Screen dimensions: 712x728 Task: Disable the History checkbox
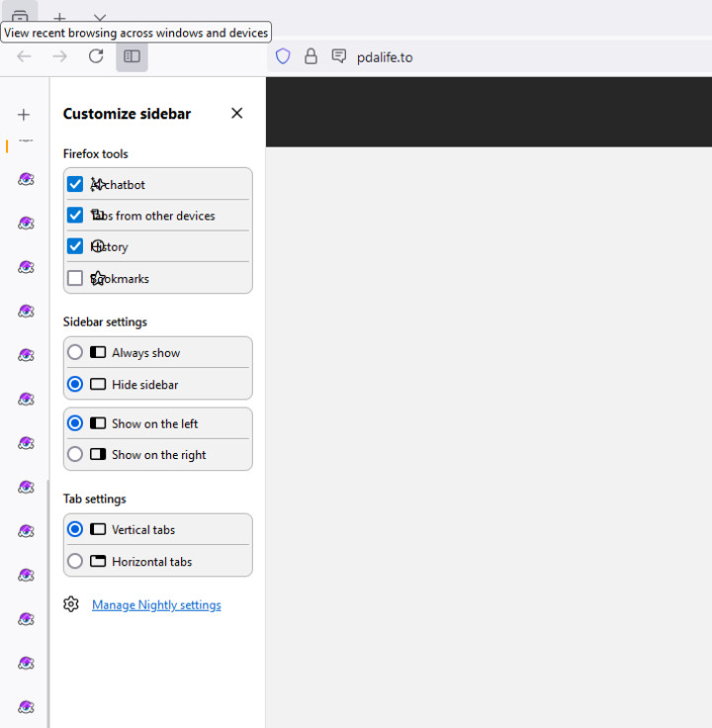point(75,246)
